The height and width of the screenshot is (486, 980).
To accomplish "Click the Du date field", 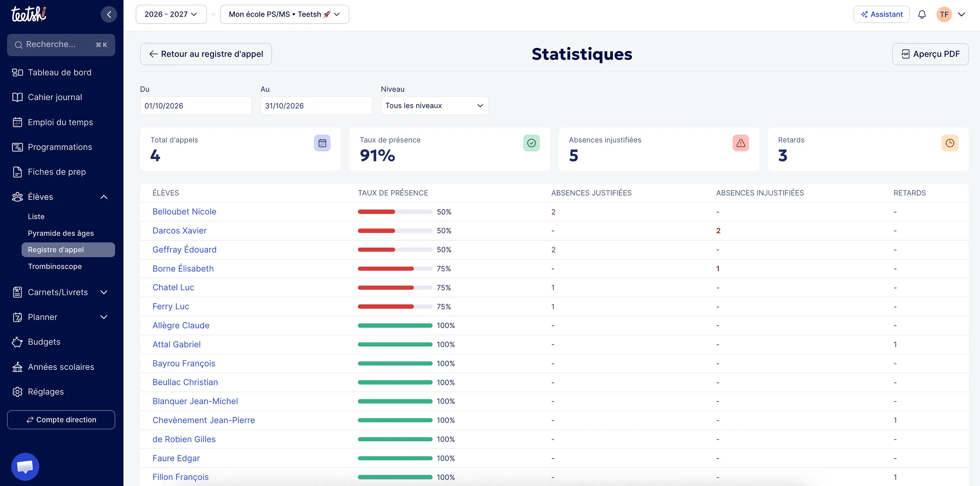I will 196,106.
